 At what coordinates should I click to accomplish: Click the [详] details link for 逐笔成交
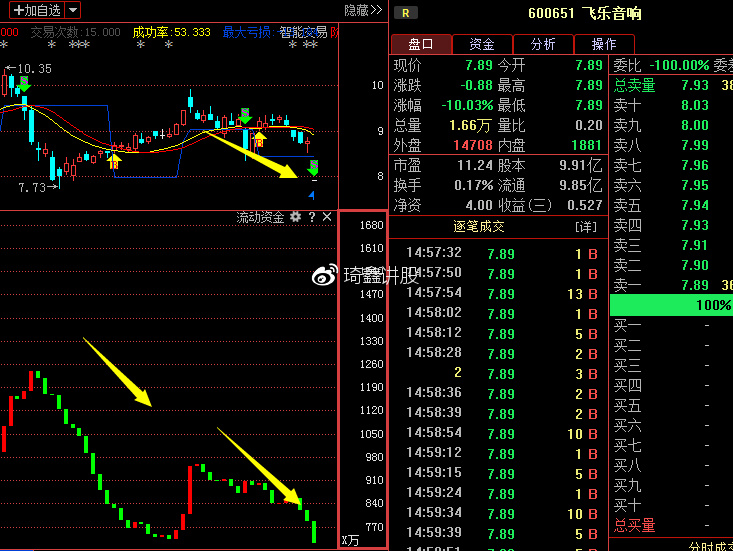[586, 227]
